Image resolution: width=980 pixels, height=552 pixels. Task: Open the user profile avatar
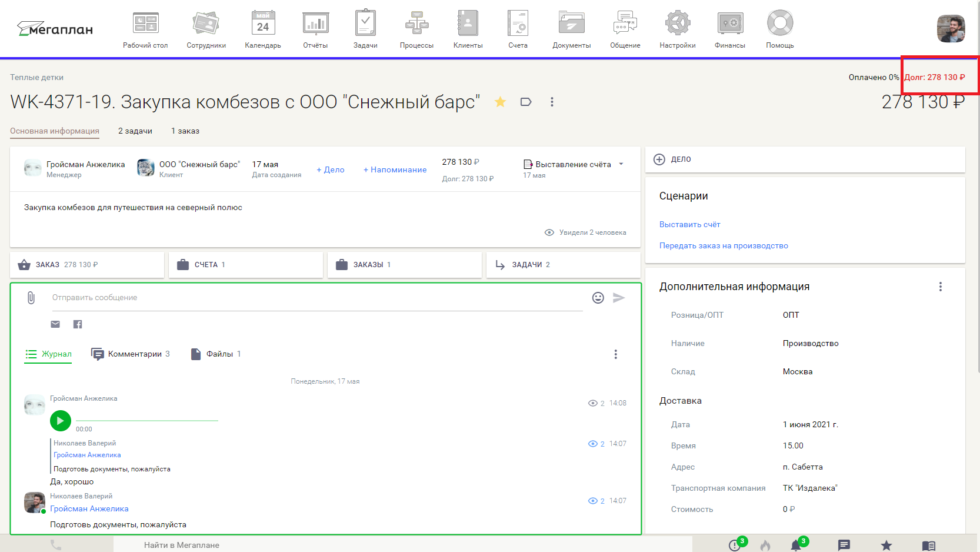(951, 29)
